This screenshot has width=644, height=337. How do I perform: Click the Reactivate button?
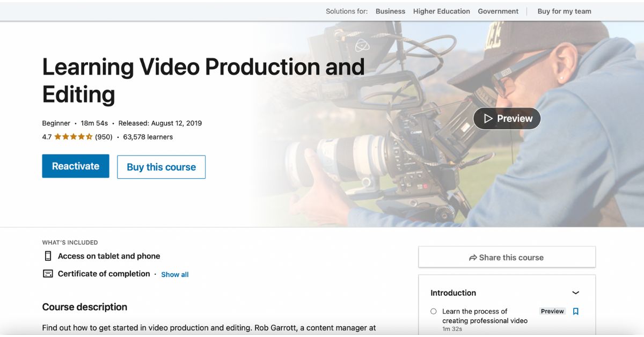75,166
